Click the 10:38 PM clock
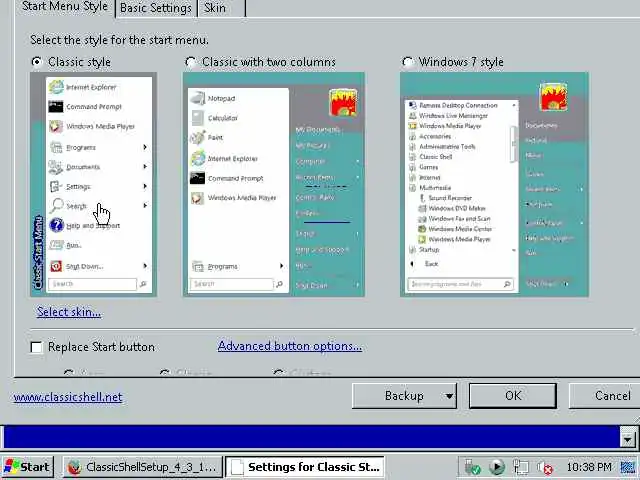 click(589, 467)
